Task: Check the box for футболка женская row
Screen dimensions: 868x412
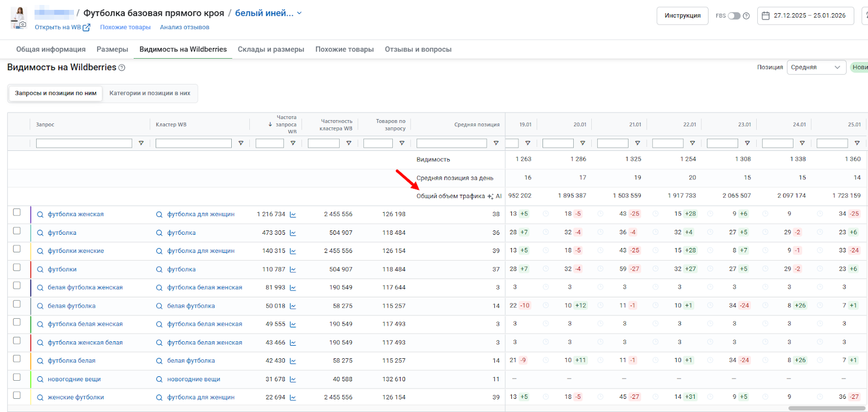Action: [17, 212]
